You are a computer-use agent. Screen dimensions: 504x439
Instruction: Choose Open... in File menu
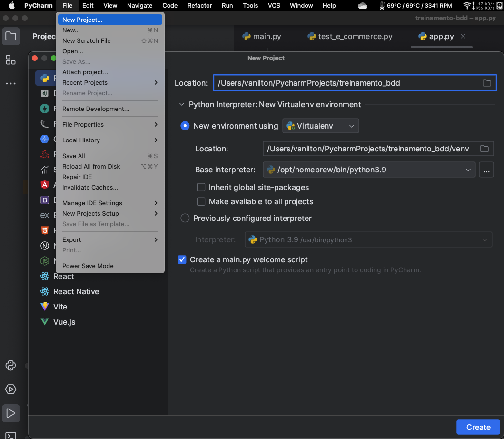(110, 51)
